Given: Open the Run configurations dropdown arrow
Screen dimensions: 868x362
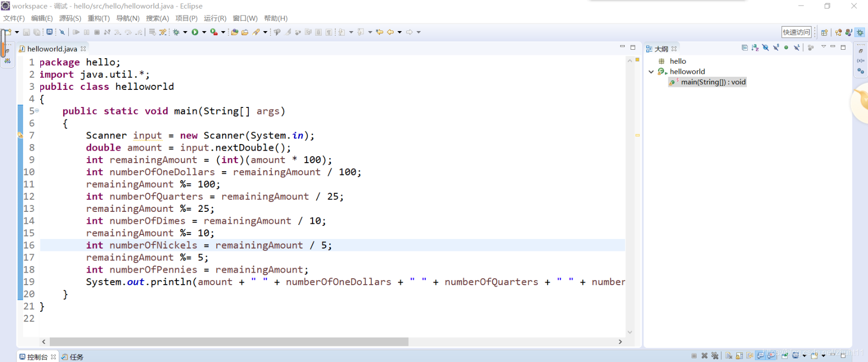Looking at the screenshot, I should pyautogui.click(x=204, y=32).
